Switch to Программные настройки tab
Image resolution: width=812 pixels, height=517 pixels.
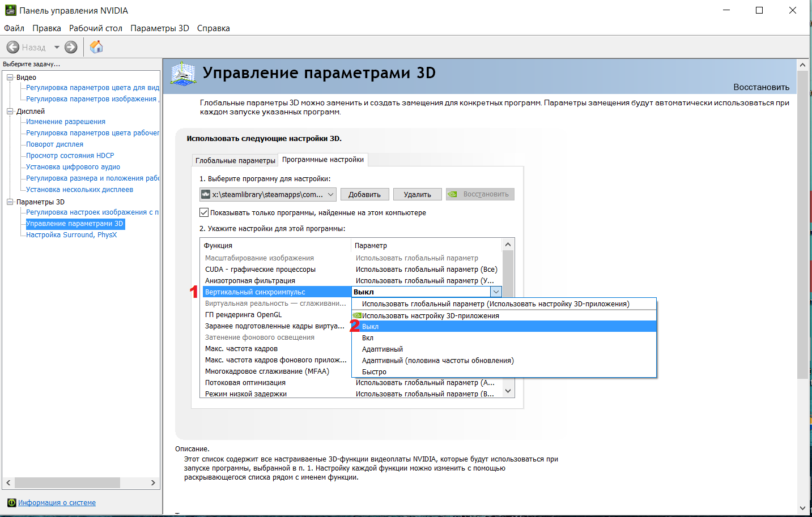click(x=323, y=160)
